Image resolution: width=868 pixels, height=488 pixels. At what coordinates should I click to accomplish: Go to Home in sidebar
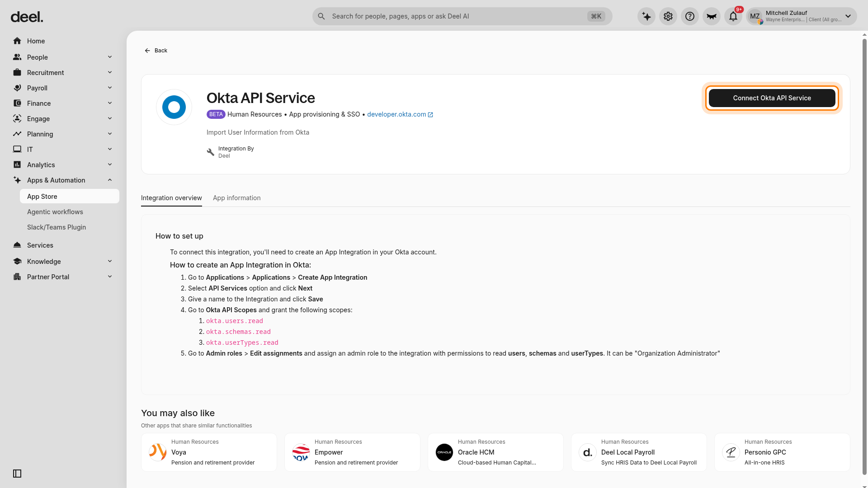click(63, 41)
